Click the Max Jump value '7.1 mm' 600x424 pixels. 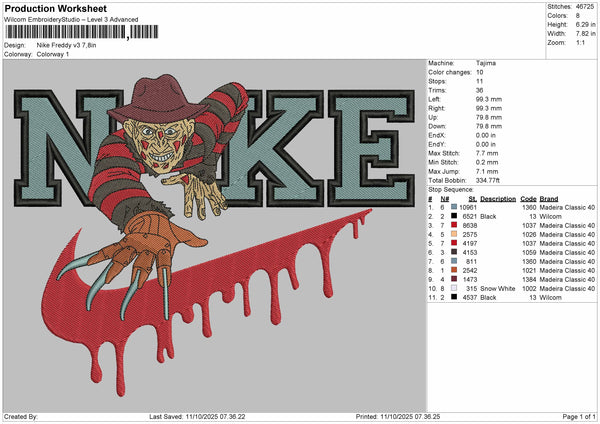[x=487, y=171]
